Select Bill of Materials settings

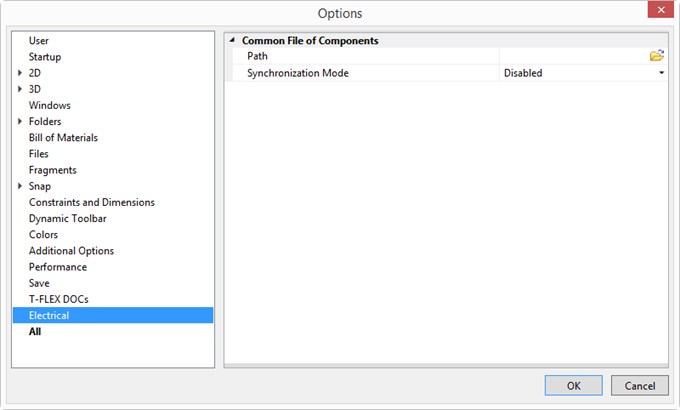coord(63,138)
